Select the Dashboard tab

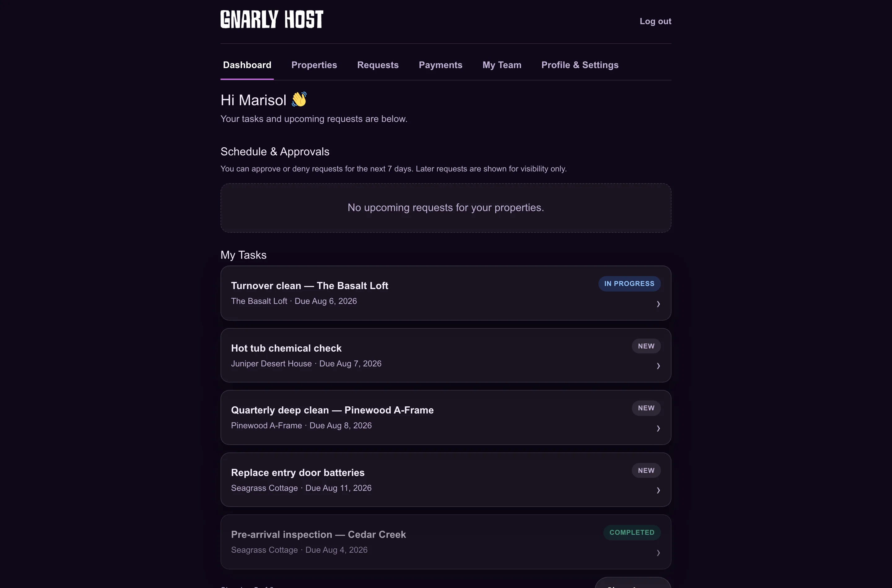pos(247,65)
